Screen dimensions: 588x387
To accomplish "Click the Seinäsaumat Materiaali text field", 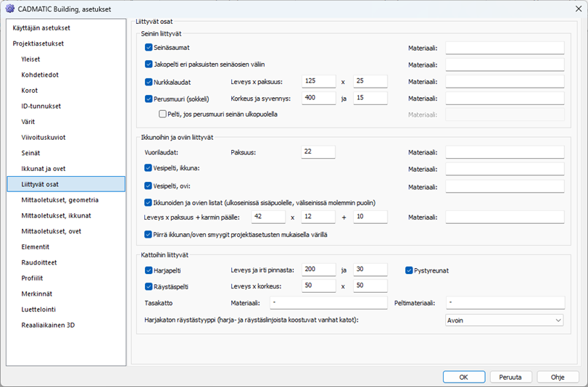I will click(x=504, y=48).
